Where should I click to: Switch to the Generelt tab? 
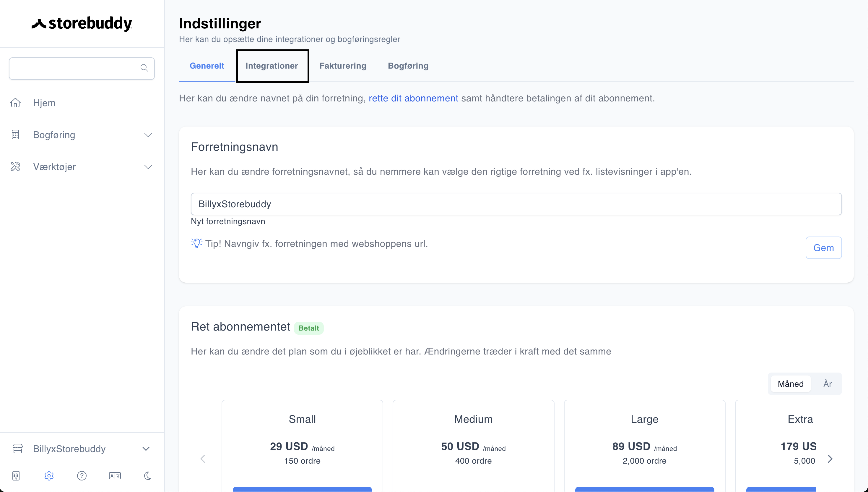pos(207,66)
